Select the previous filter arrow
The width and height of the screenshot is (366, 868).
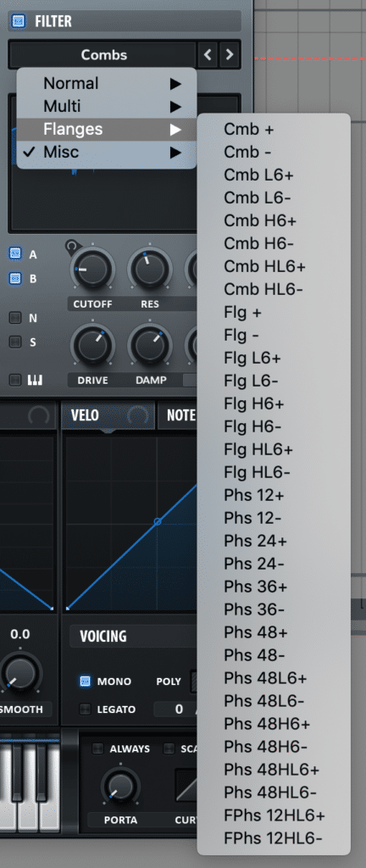coord(208,55)
